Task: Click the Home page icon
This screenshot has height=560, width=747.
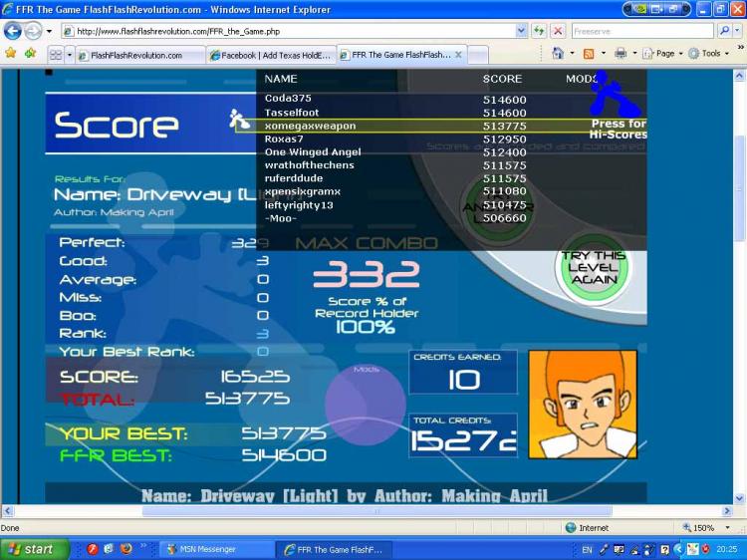Action: [558, 54]
